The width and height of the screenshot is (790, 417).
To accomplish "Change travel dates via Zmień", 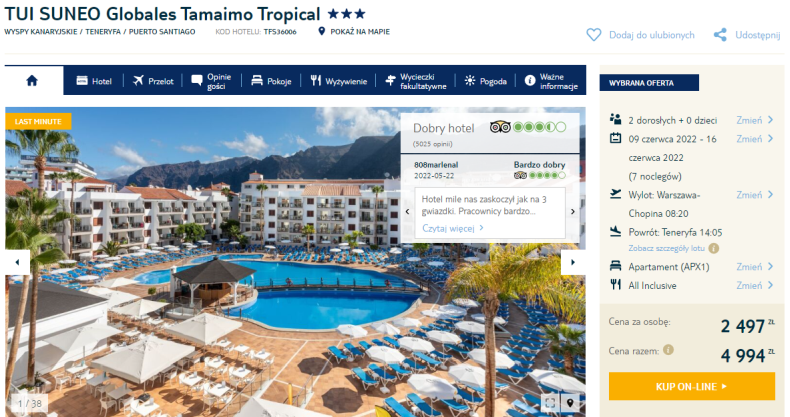I will [x=754, y=138].
